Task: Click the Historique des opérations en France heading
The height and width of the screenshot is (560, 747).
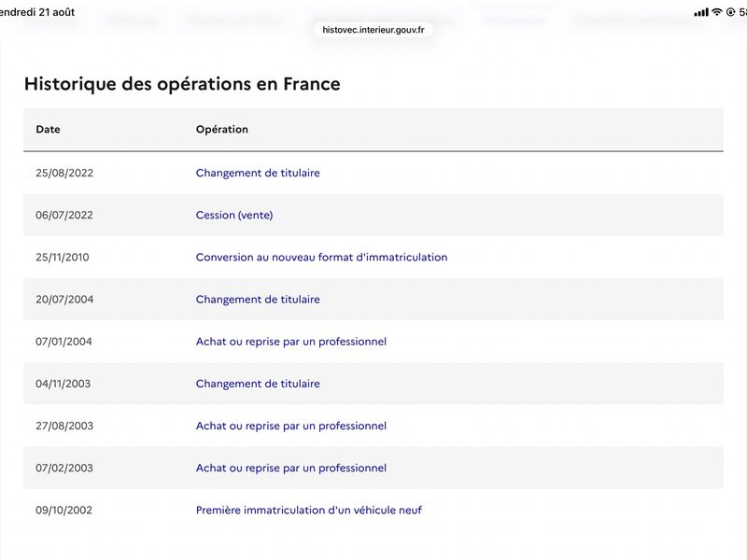Action: point(182,84)
